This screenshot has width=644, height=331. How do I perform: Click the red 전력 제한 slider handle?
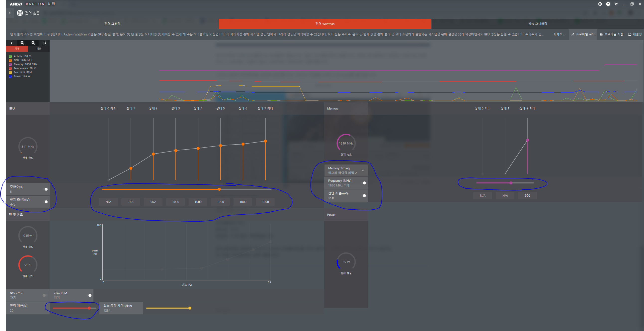coord(89,308)
